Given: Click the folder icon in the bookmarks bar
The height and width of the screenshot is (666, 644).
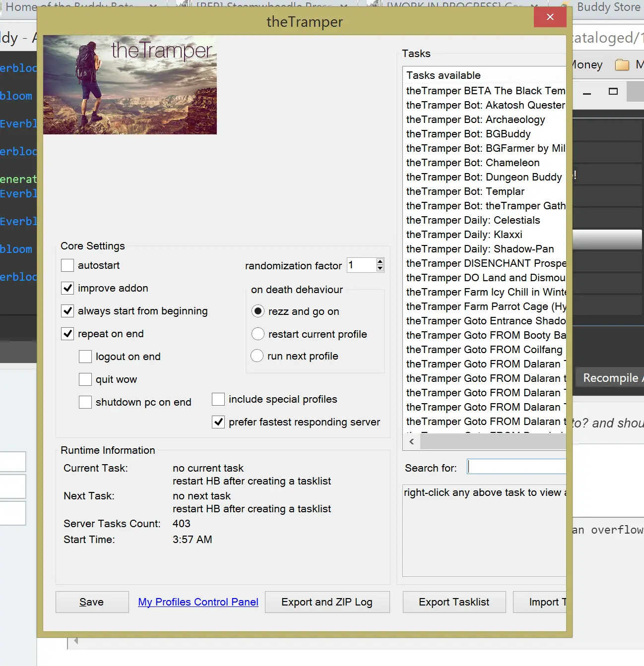Looking at the screenshot, I should click(622, 65).
